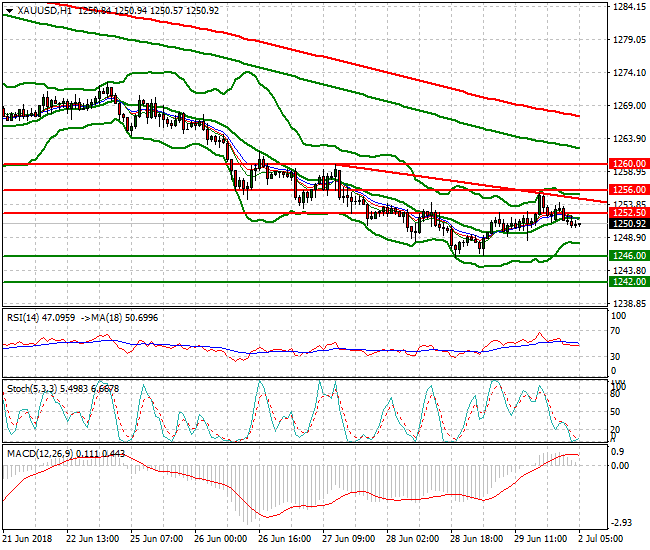The height and width of the screenshot is (550, 650).
Task: Click the 26 Jun 00:00 time axis label
Action: pos(220,539)
